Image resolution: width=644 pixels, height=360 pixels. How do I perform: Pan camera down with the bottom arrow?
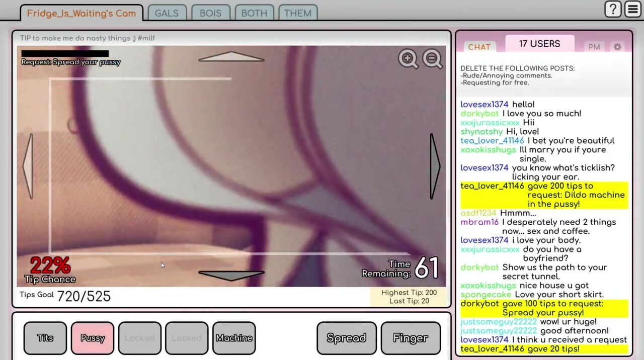tap(231, 276)
